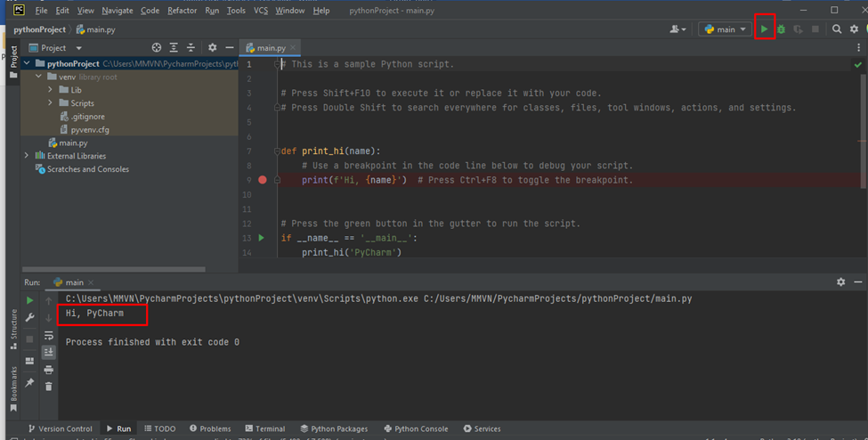Click up arrow in Run console toolbar
Image resolution: width=868 pixels, height=440 pixels.
[x=49, y=300]
